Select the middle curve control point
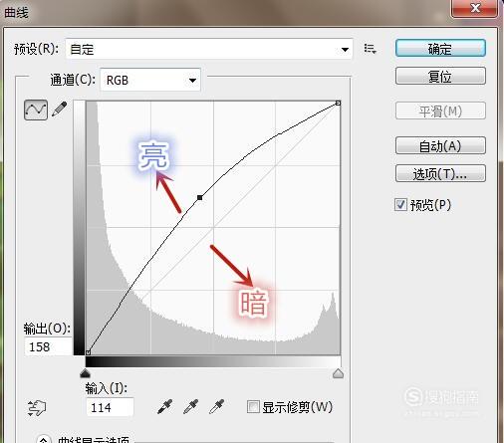This screenshot has height=443, width=504. (x=199, y=197)
